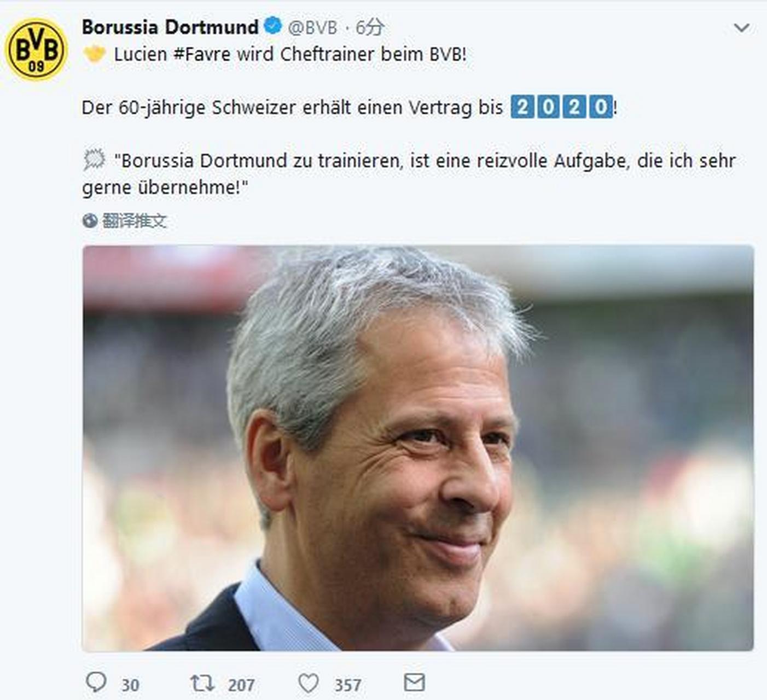The height and width of the screenshot is (700, 767).
Task: Click the 6分 tweet timestamp
Action: click(x=370, y=27)
